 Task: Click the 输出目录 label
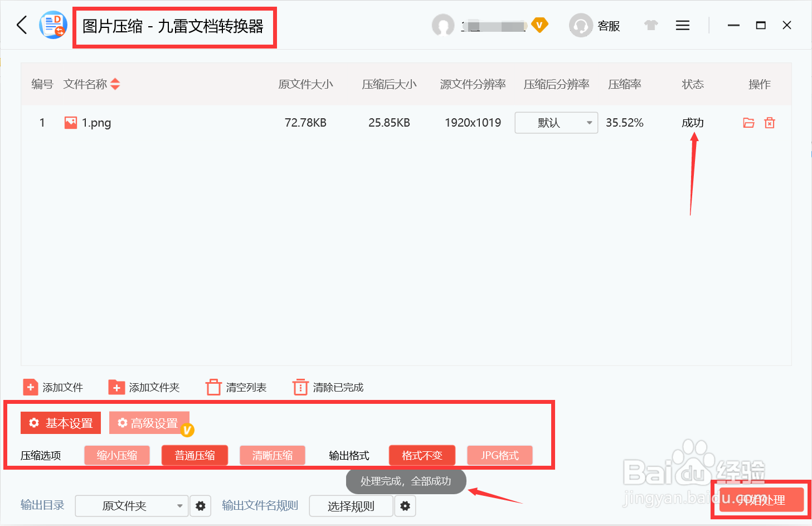[42, 505]
